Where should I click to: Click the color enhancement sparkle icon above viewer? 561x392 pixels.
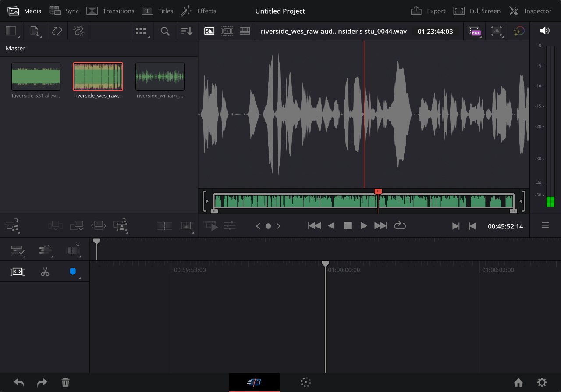[519, 31]
